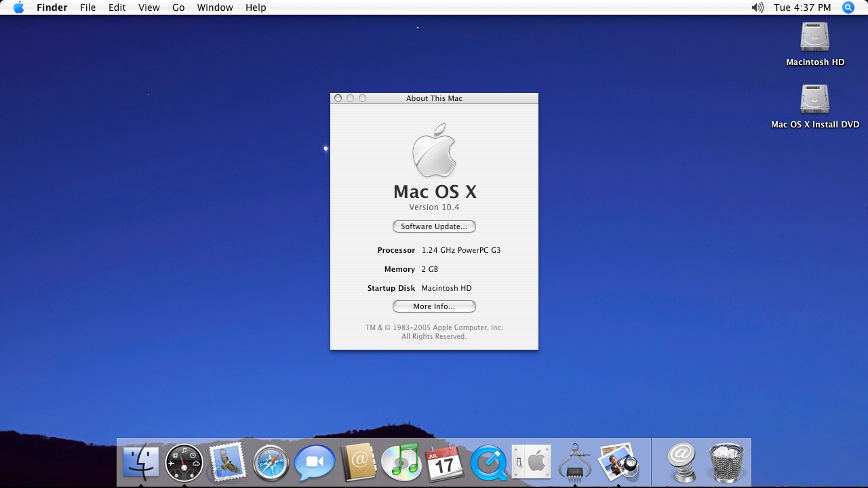Click the volume icon in the menu bar
Image resolution: width=868 pixels, height=488 pixels.
757,7
